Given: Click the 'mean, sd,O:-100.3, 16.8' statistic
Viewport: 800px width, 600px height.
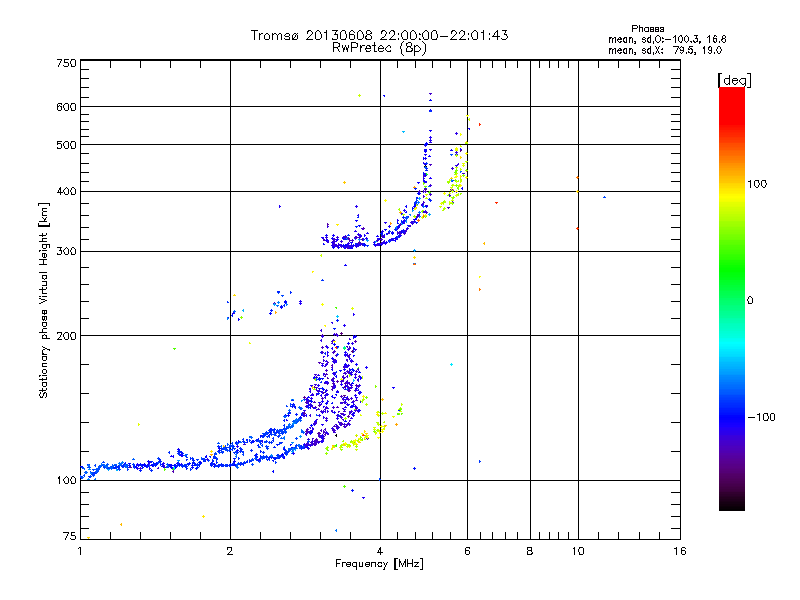Looking at the screenshot, I should point(667,39).
